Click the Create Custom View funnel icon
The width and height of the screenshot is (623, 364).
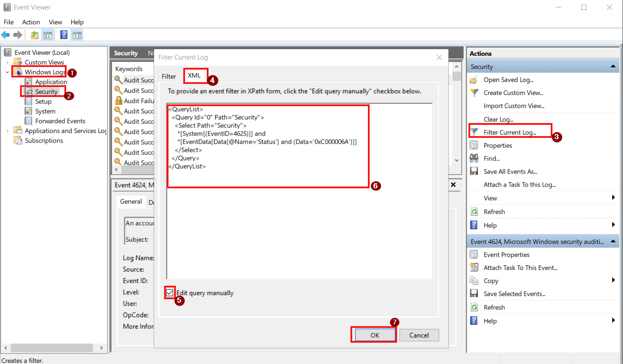[x=474, y=93]
